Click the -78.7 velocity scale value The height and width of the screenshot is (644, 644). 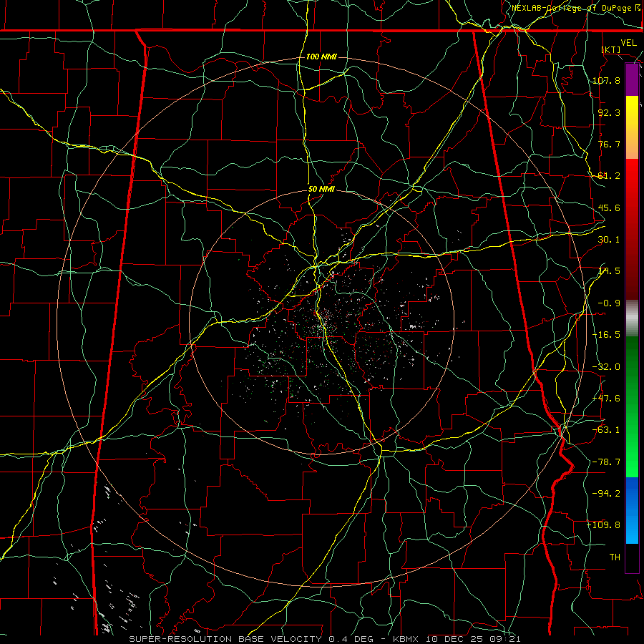pyautogui.click(x=607, y=462)
